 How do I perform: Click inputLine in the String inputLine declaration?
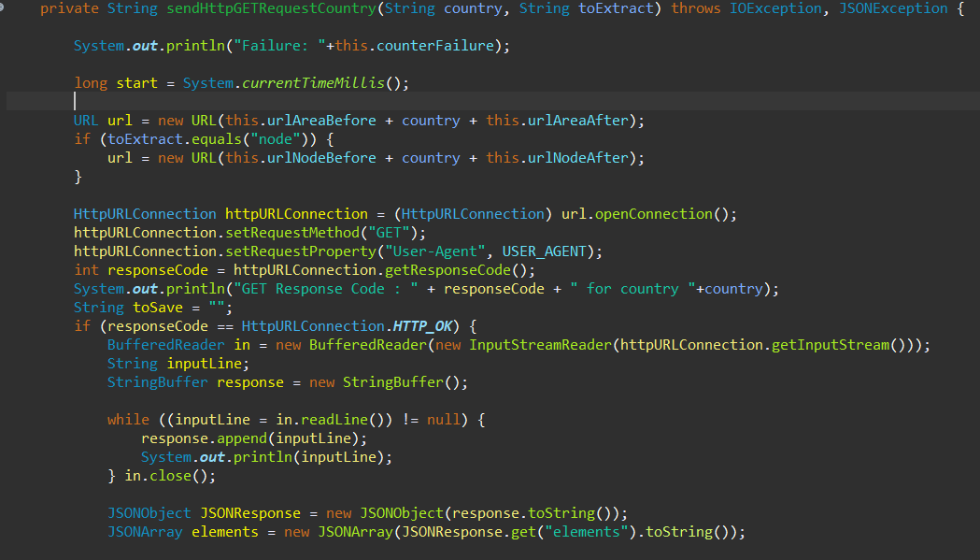tap(205, 364)
